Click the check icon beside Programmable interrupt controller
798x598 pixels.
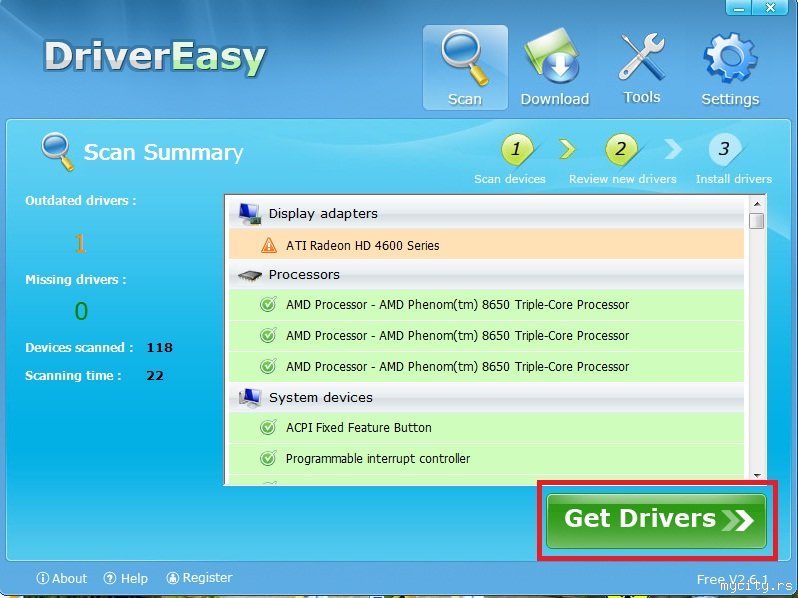click(x=268, y=458)
